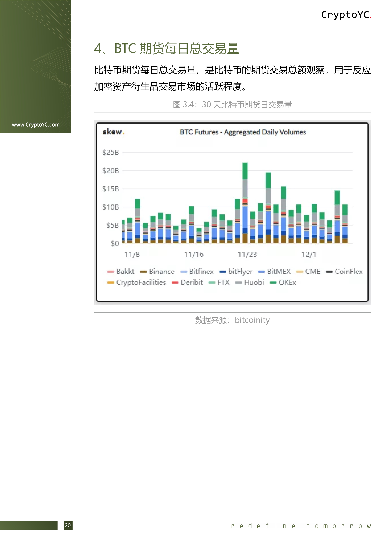This screenshot has height=555, width=392.
Task: Click the skew. logo in chart
Action: point(113,132)
